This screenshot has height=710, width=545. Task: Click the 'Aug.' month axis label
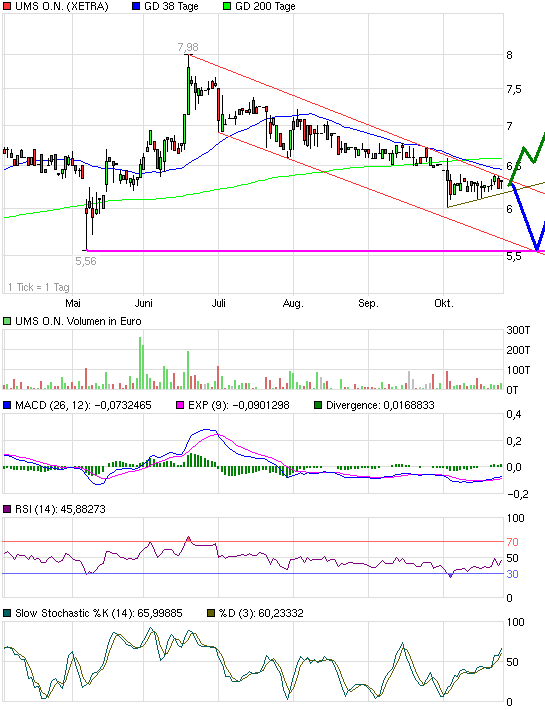(293, 303)
